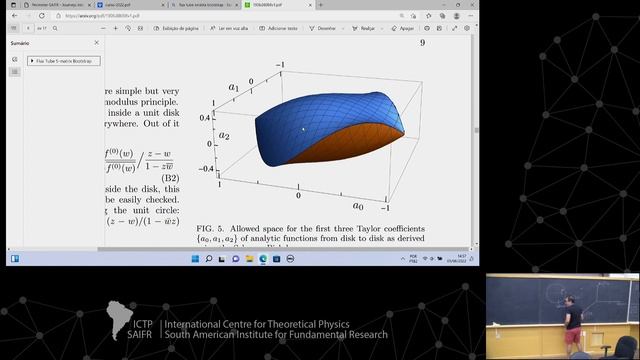Select the Apagar eraser tool
Screen dimensions: 640x360
pos(402,28)
